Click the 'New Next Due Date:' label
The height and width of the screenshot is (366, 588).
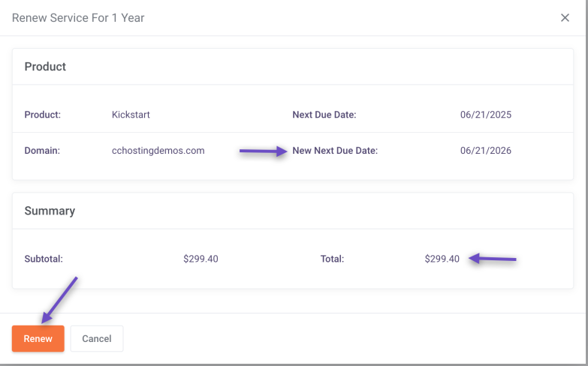pyautogui.click(x=335, y=151)
